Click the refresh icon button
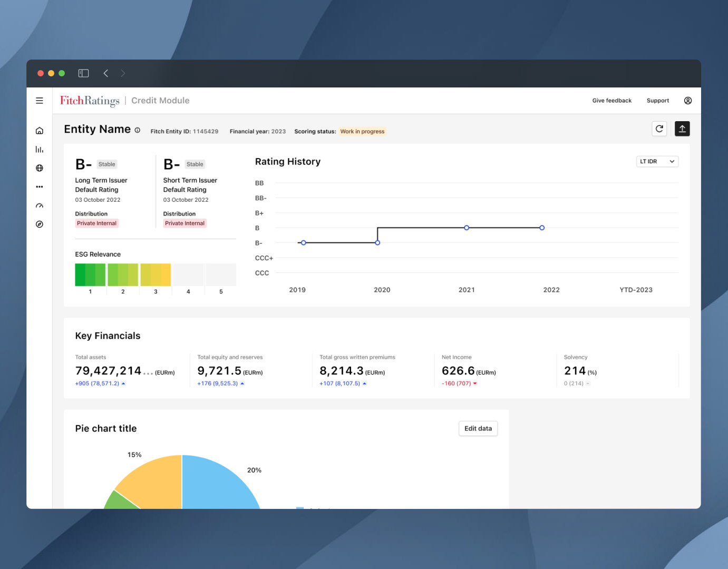 coord(659,129)
